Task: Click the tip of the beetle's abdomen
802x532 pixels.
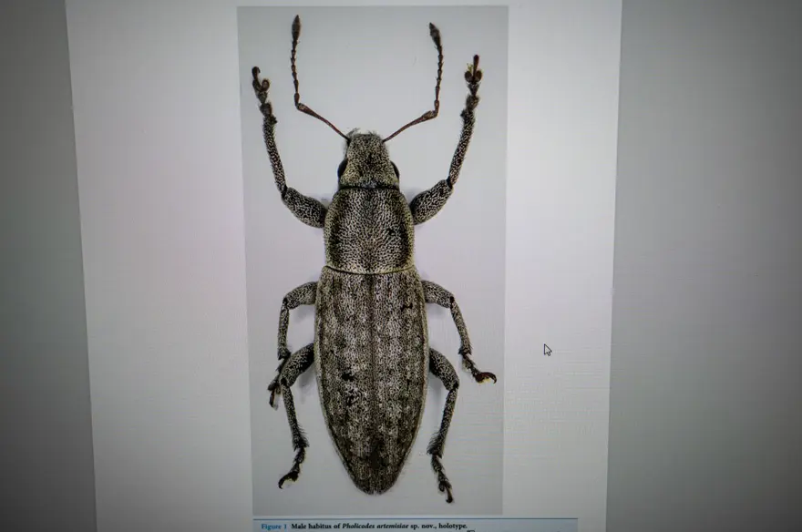Action: coord(372,487)
